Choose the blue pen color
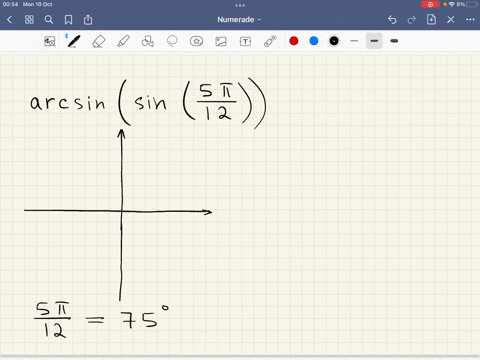Image resolution: width=480 pixels, height=360 pixels. click(x=314, y=41)
